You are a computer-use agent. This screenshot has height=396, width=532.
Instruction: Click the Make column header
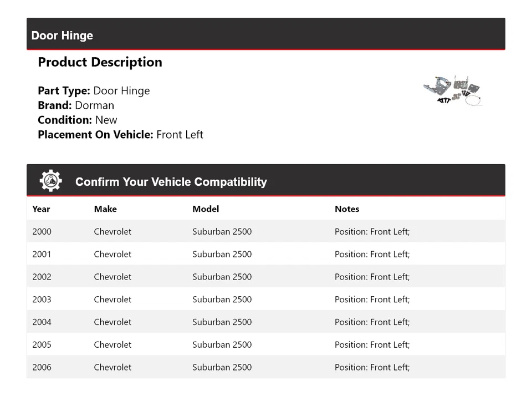[105, 209]
